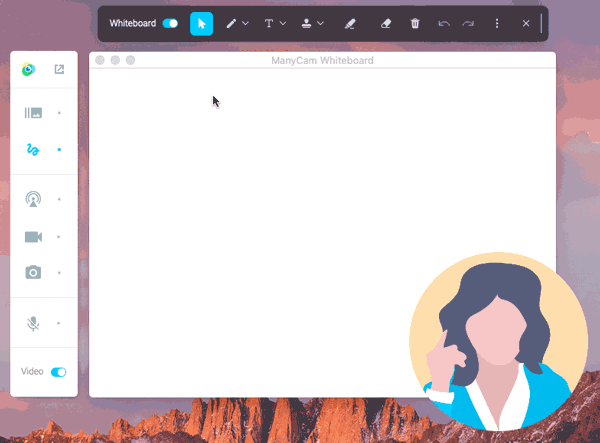Toggle the Video switch in sidebar
The width and height of the screenshot is (600, 443).
pos(59,372)
